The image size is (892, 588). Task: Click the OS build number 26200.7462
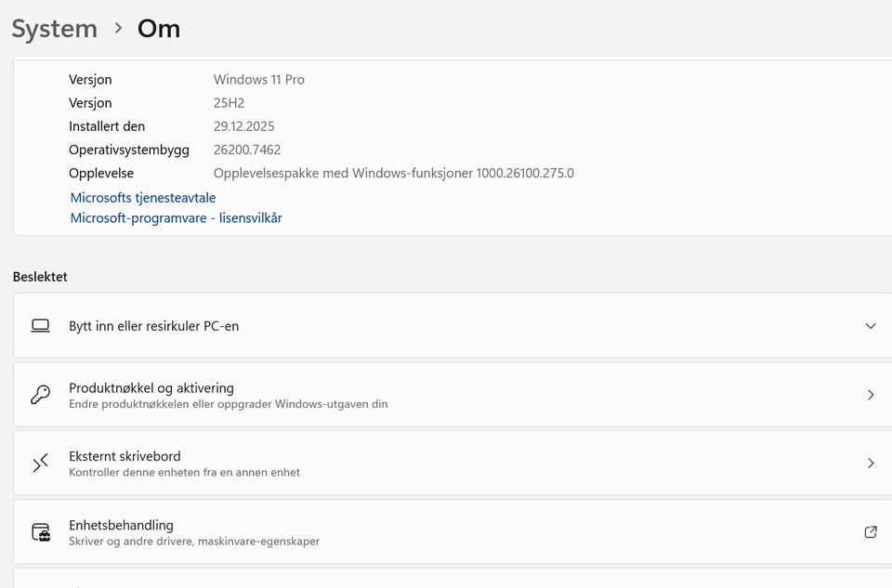point(247,150)
